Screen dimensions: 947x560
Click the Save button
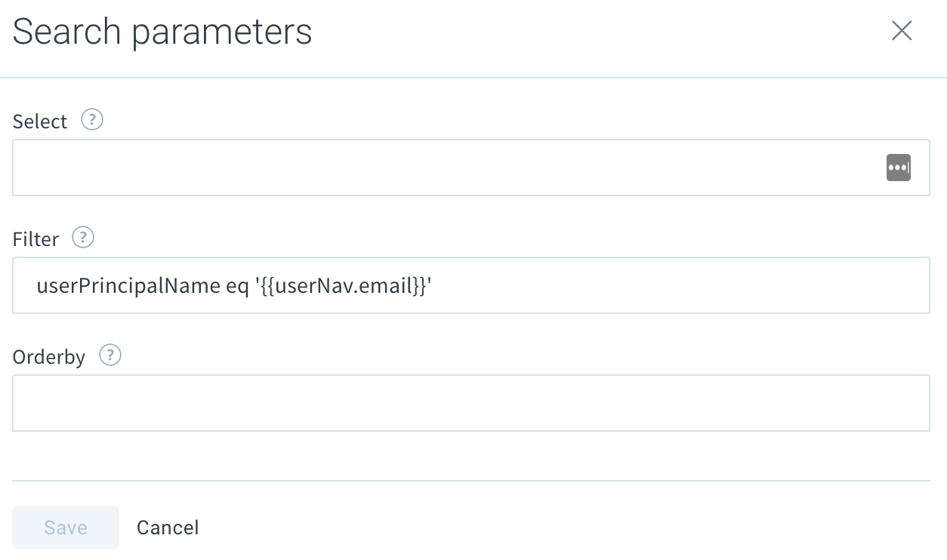pyautogui.click(x=66, y=528)
